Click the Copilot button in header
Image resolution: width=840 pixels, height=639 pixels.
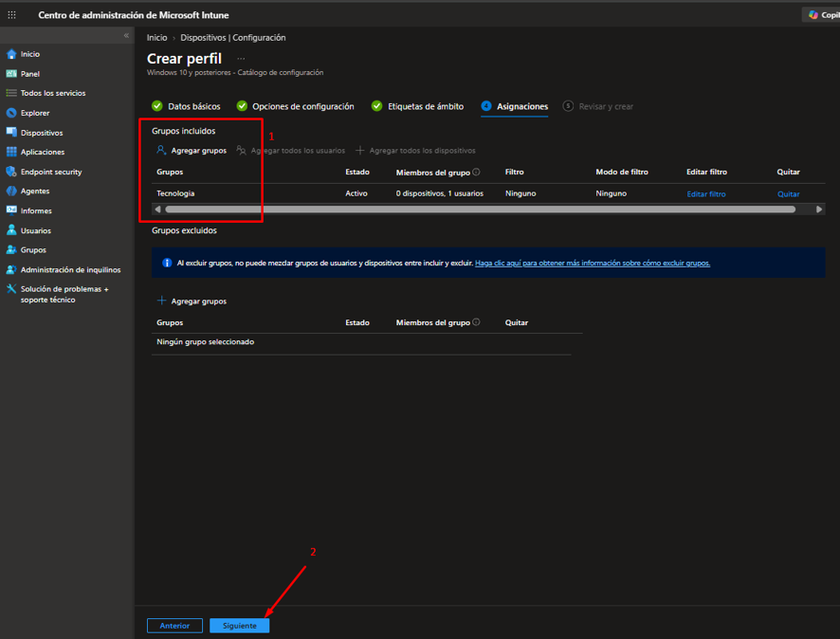coord(822,15)
